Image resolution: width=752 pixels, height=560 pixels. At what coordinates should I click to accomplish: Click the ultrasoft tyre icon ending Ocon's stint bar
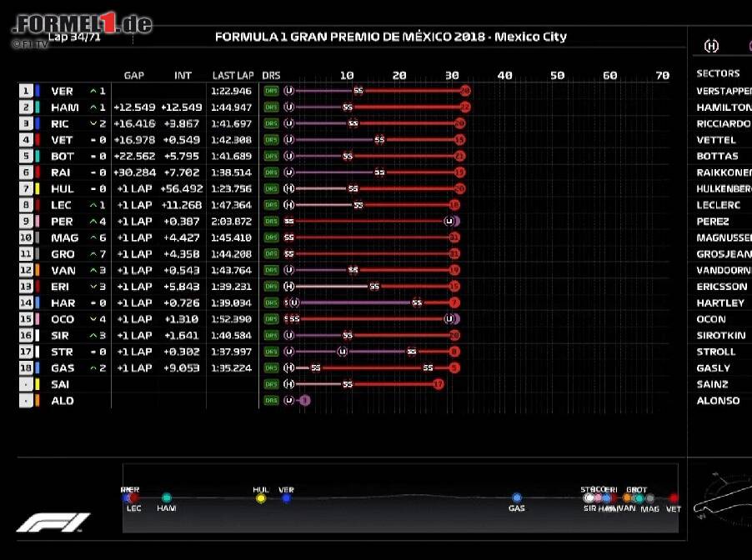click(x=449, y=319)
